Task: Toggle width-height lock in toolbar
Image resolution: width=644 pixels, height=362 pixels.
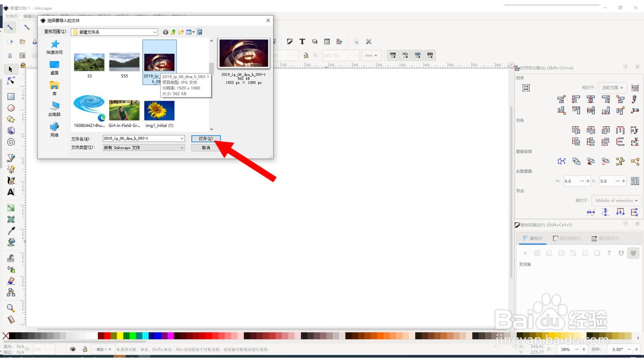Action: (306, 56)
